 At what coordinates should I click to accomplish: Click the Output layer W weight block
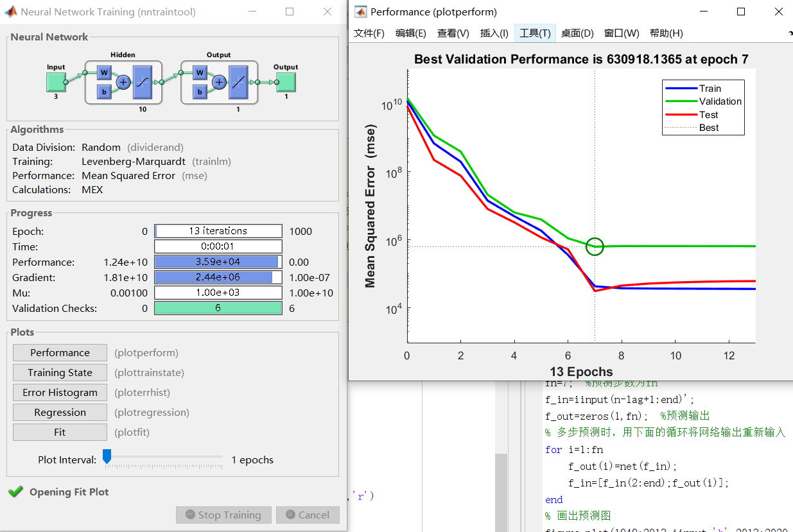click(200, 73)
